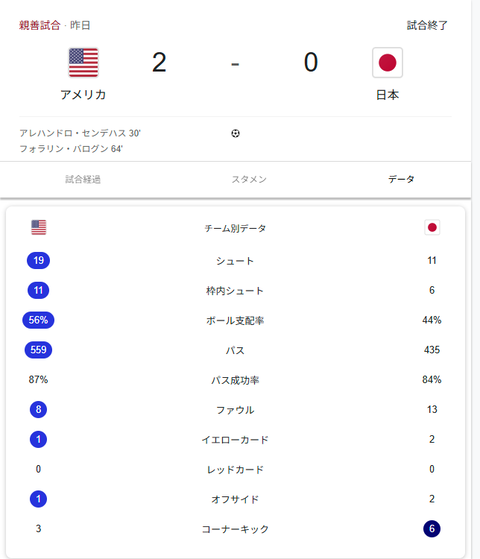Viewport: 480px width, 559px height.
Task: Click the 日本 team name
Action: pyautogui.click(x=387, y=95)
